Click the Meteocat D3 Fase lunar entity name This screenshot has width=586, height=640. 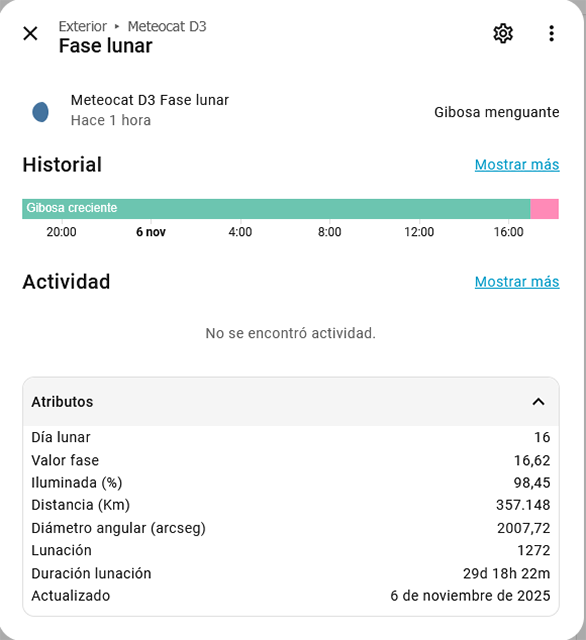[x=150, y=100]
